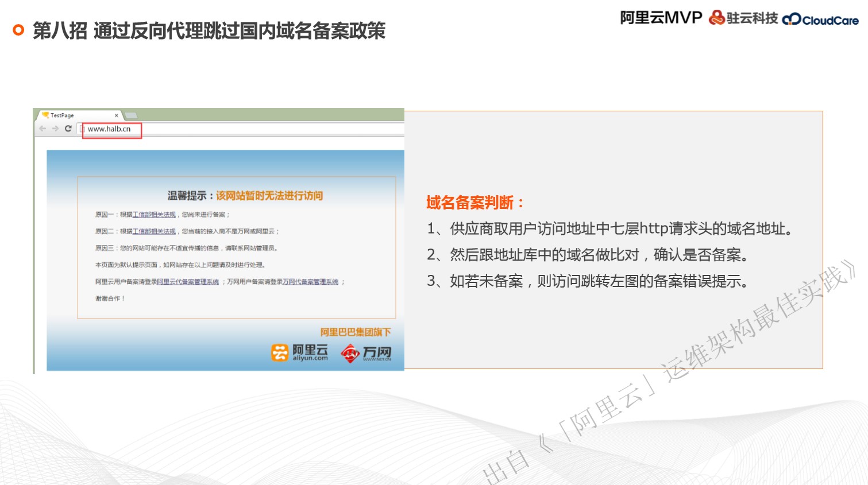Click the 万网 logo

[366, 353]
